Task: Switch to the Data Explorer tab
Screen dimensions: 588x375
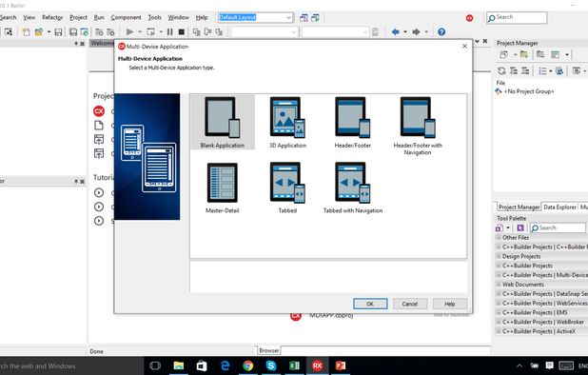Action: 559,207
